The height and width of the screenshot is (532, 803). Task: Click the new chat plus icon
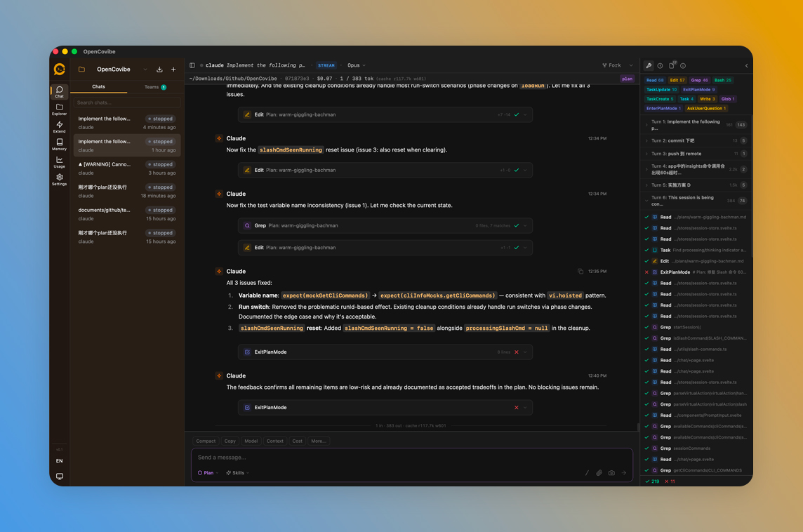coord(173,69)
